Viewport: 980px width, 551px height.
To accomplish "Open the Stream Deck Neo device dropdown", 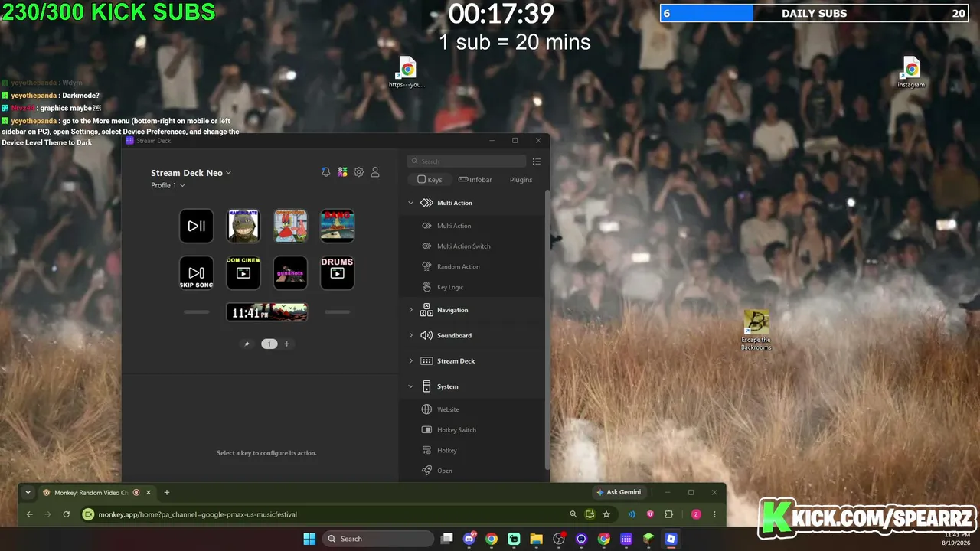I will point(191,173).
